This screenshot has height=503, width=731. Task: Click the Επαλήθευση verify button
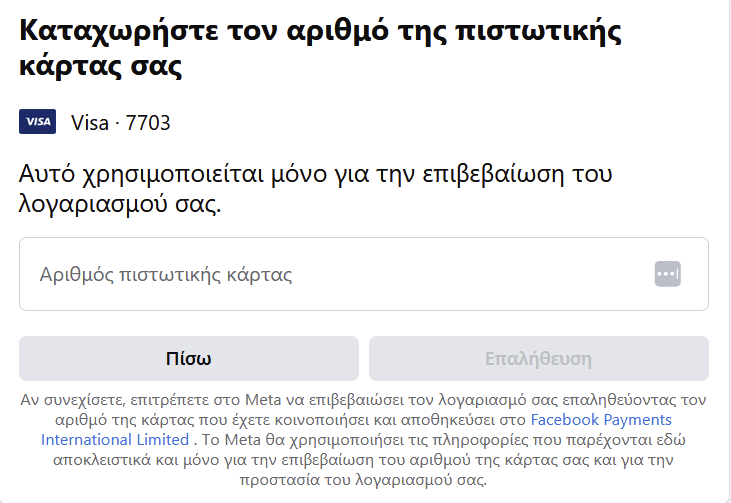pyautogui.click(x=539, y=358)
